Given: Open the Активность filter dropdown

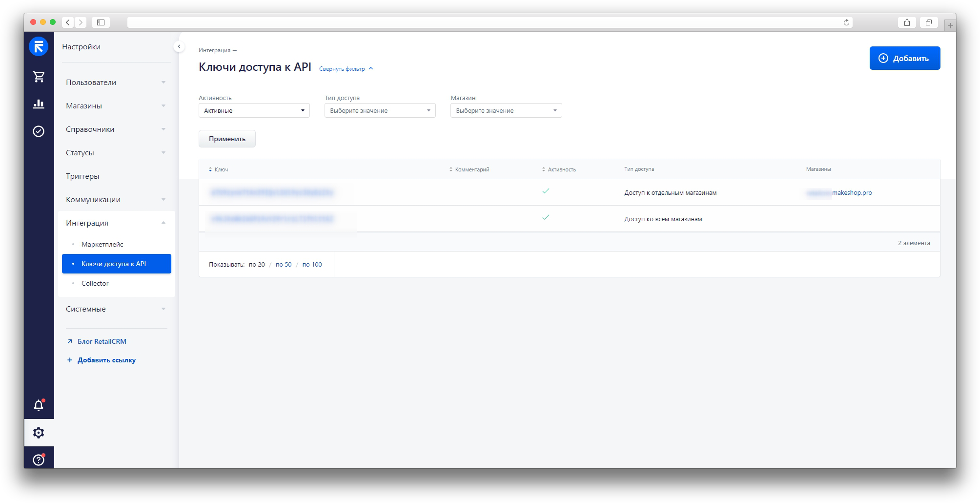Looking at the screenshot, I should click(x=254, y=111).
